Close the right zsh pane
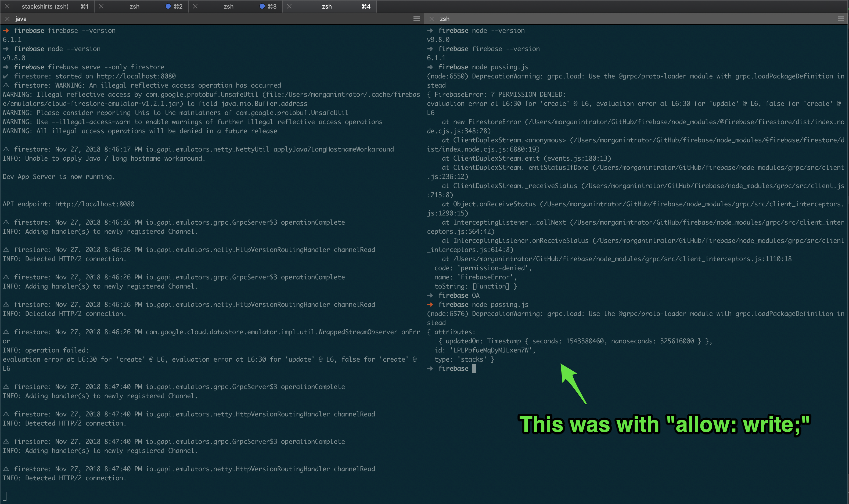The height and width of the screenshot is (504, 849). coord(431,19)
